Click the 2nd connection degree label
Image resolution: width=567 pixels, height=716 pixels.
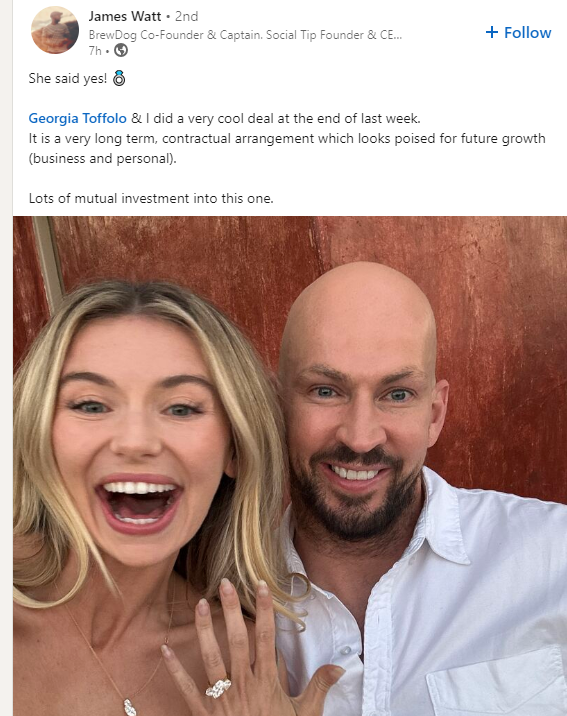point(187,16)
